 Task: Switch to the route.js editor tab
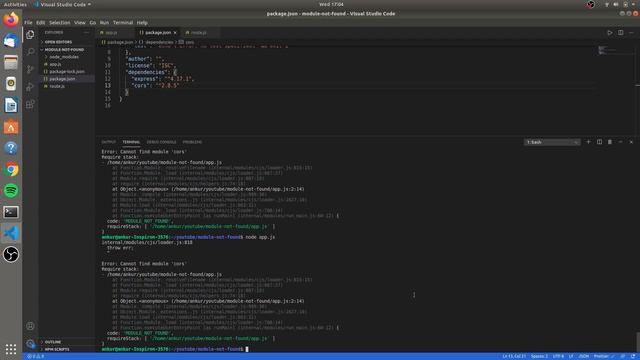click(201, 33)
